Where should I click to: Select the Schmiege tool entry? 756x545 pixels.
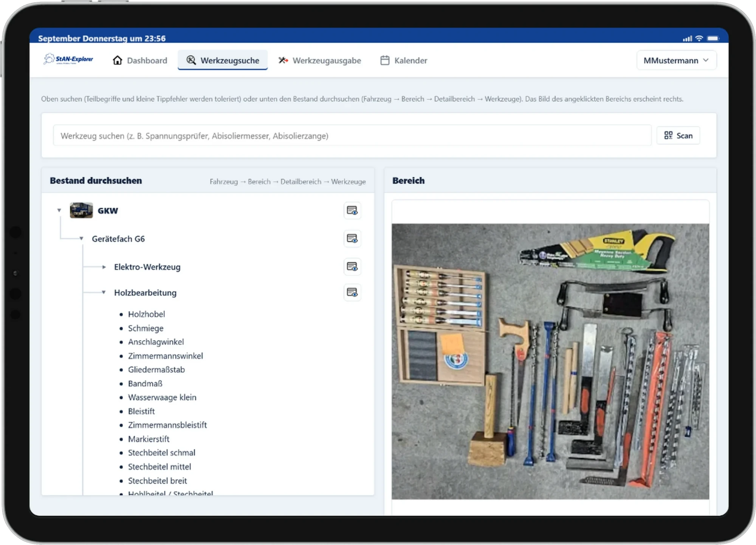[146, 328]
